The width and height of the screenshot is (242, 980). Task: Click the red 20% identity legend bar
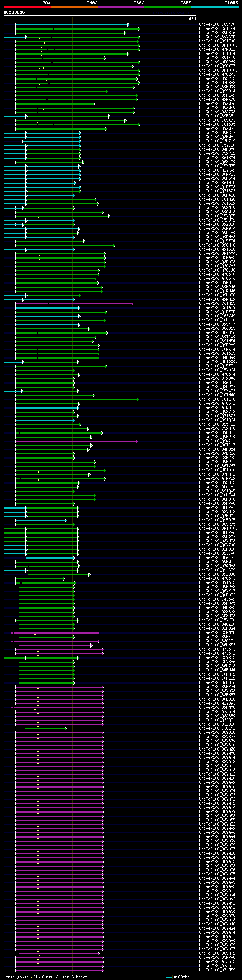pyautogui.click(x=27, y=7)
